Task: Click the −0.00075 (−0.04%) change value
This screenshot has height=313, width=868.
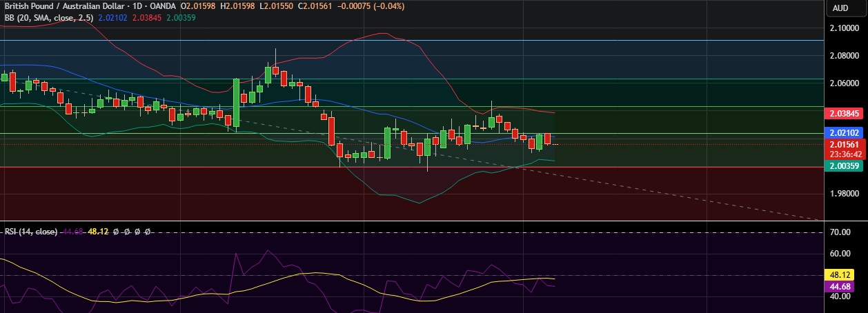Action: pos(371,6)
